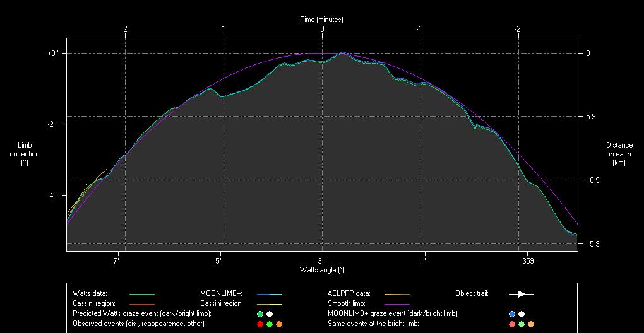Click the white Predicted Watts bright limb dot
Image resolution: width=644 pixels, height=333 pixels.
pyautogui.click(x=270, y=314)
